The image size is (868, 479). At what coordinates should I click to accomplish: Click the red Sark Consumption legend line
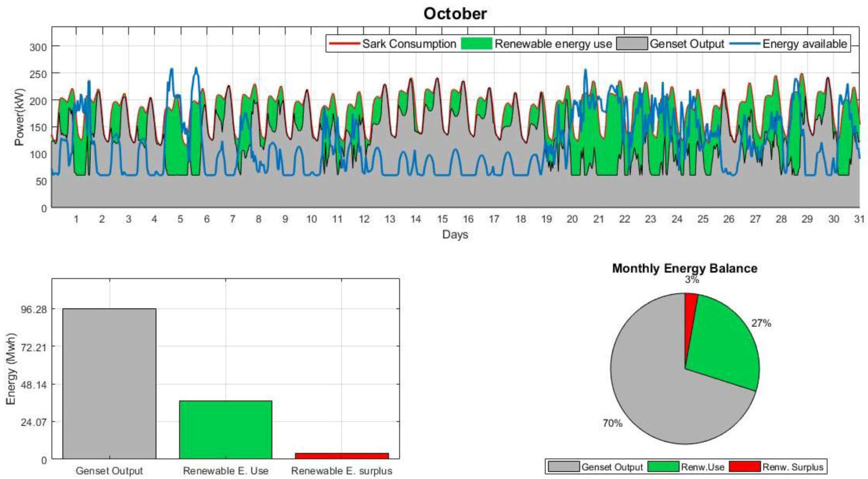click(344, 44)
